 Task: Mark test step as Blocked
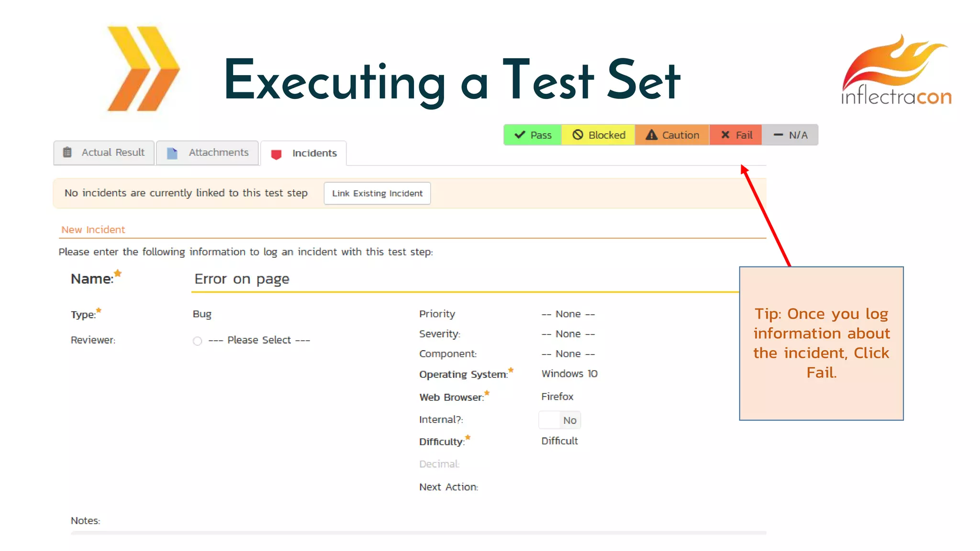tap(598, 135)
